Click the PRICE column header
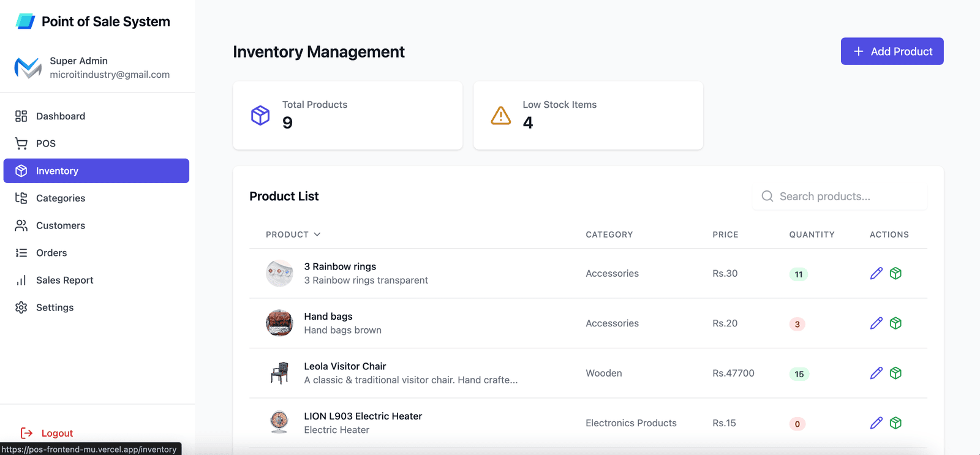 725,235
